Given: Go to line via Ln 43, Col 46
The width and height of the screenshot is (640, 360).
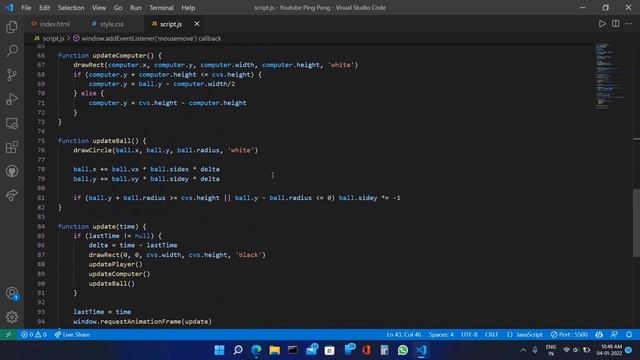Looking at the screenshot, I should (404, 334).
